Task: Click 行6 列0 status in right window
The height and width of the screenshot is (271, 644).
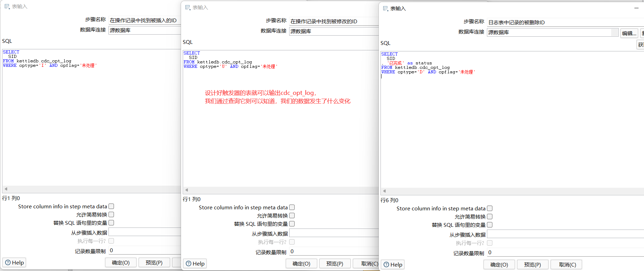Action: coord(389,200)
